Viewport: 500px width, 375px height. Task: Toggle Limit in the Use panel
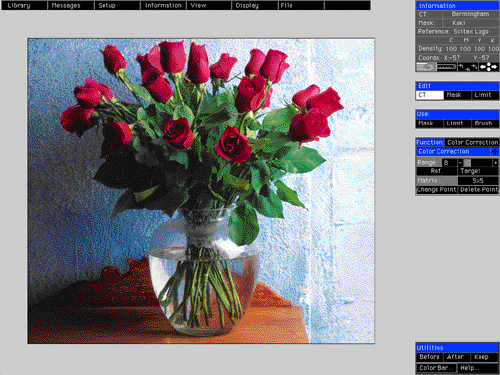tap(458, 123)
